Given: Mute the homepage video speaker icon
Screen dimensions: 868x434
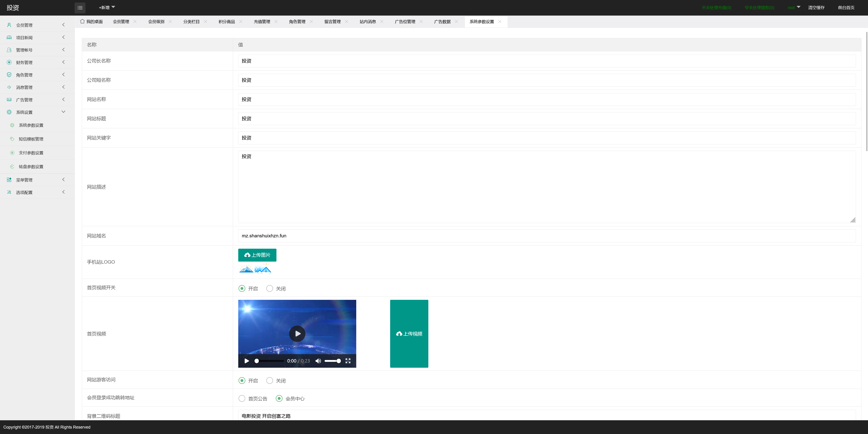Looking at the screenshot, I should click(x=318, y=361).
